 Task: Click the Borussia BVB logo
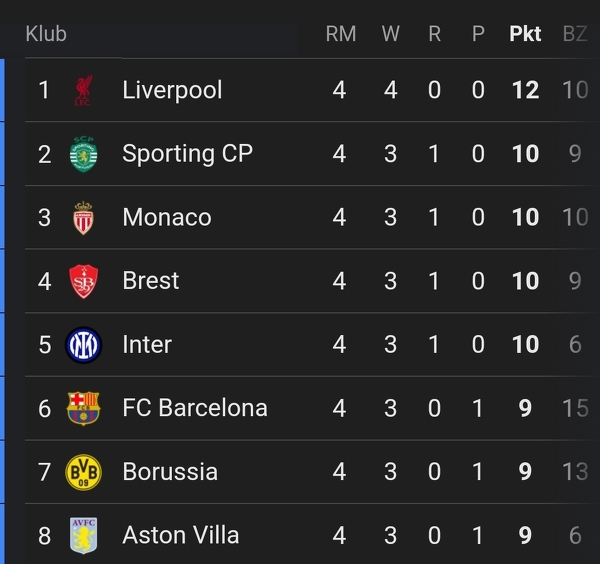83,472
